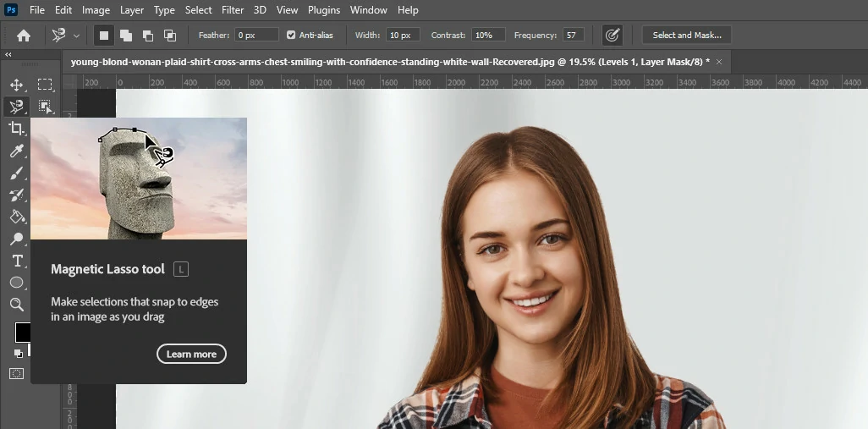The height and width of the screenshot is (429, 868).
Task: Open the Layer menu
Action: (x=132, y=10)
